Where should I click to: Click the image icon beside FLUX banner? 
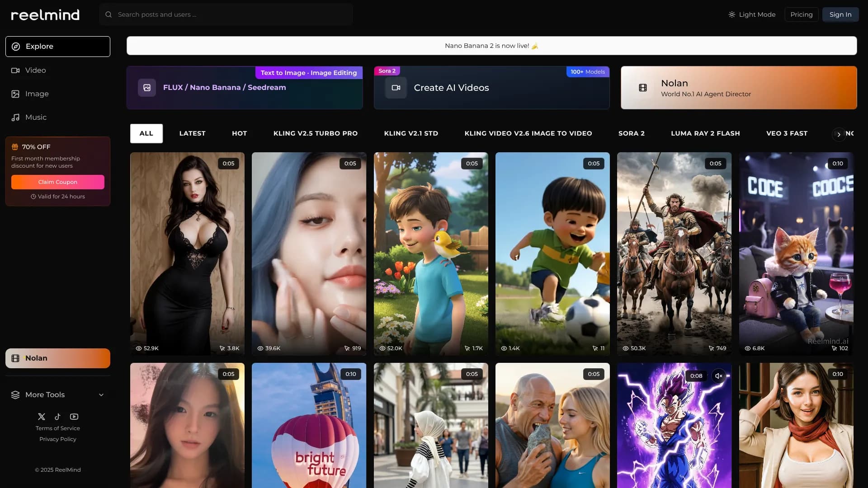tap(147, 88)
